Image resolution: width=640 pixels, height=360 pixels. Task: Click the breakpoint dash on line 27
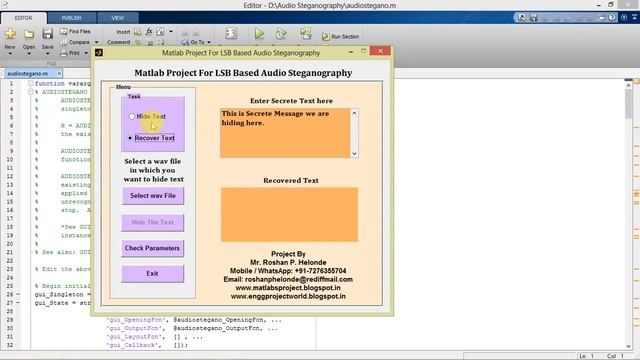18,303
